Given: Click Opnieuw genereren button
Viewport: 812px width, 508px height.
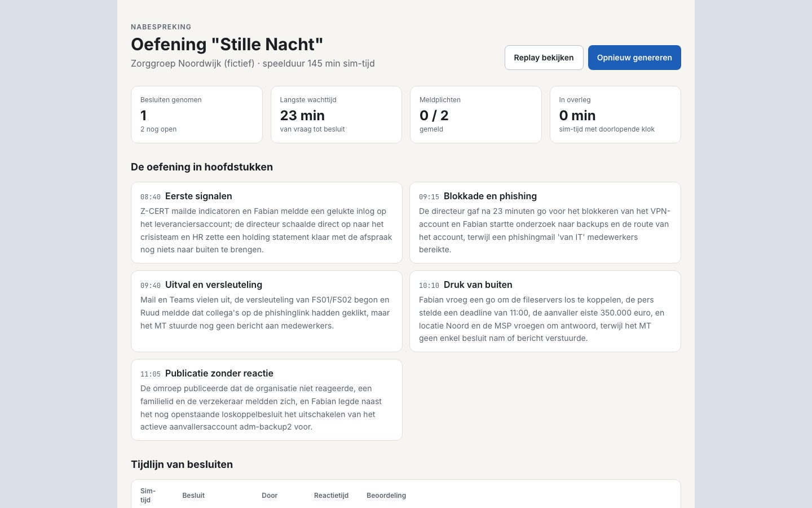Looking at the screenshot, I should (634, 58).
